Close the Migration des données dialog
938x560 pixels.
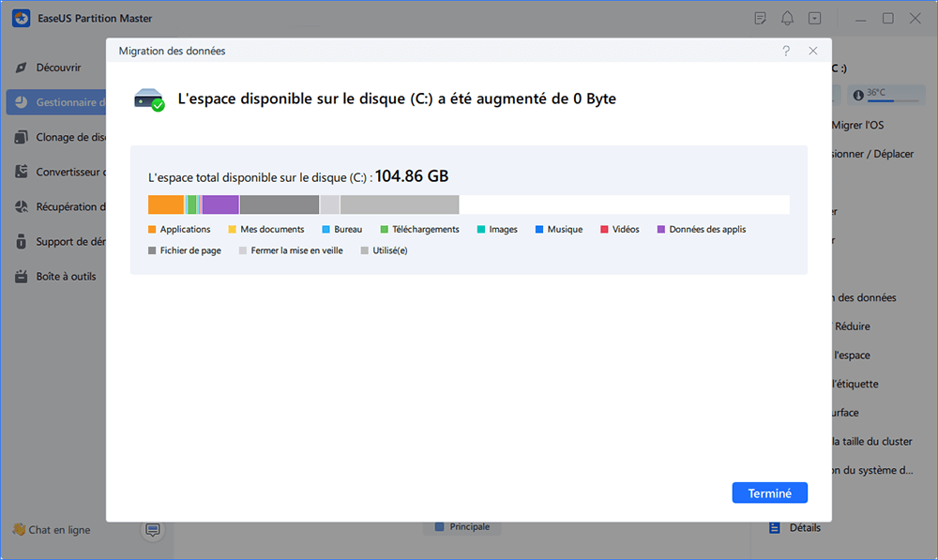tap(813, 51)
